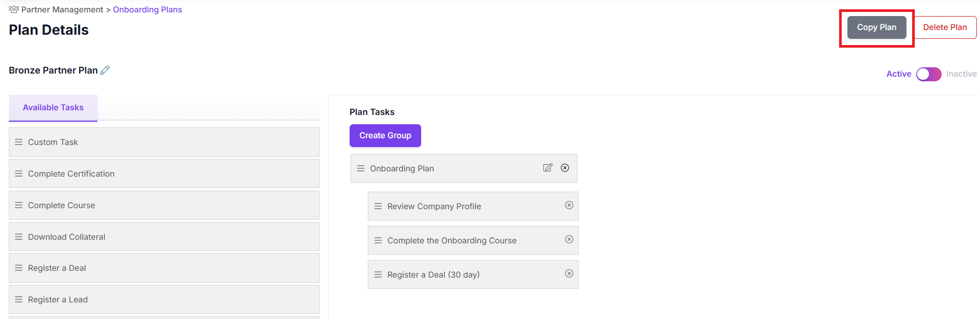Open Onboarding Plans breadcrumb link
Screen dimensions: 980x319
coord(148,9)
